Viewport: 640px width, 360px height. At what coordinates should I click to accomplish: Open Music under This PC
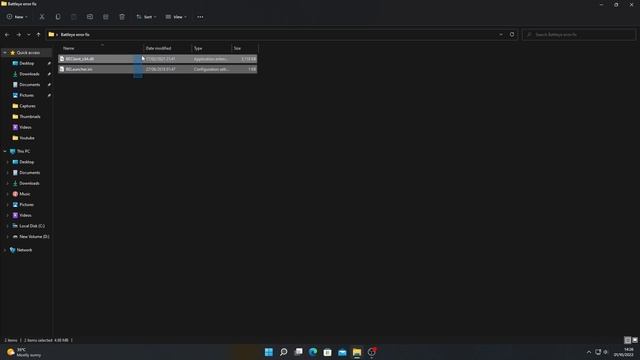[25, 194]
